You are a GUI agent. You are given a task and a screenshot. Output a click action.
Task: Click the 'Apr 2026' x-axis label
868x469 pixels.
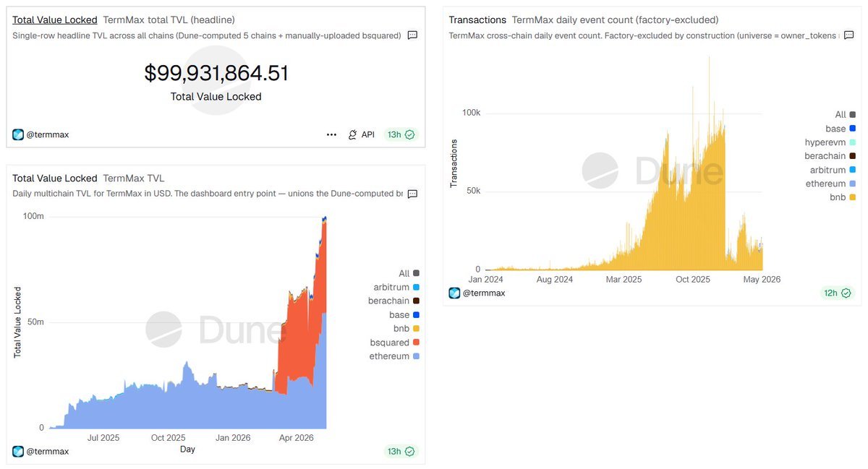(x=297, y=438)
